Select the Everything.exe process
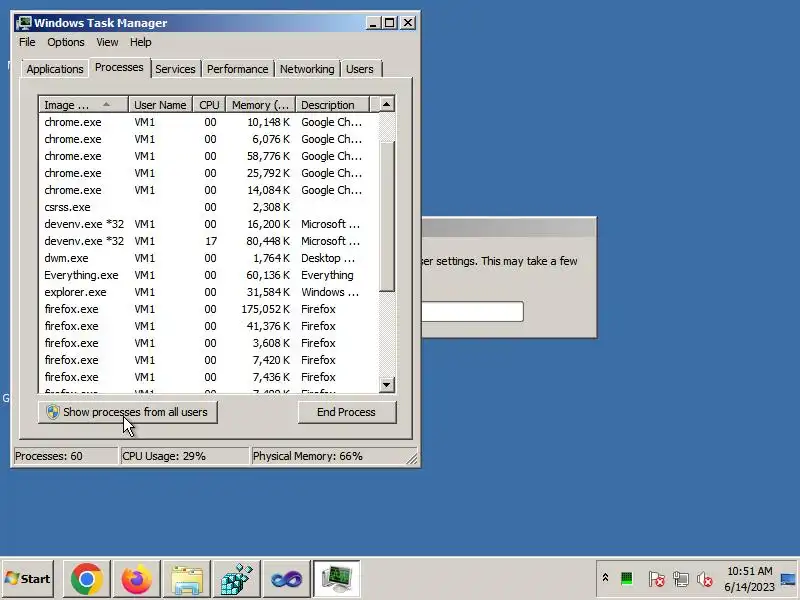The image size is (800, 600). pyautogui.click(x=209, y=275)
